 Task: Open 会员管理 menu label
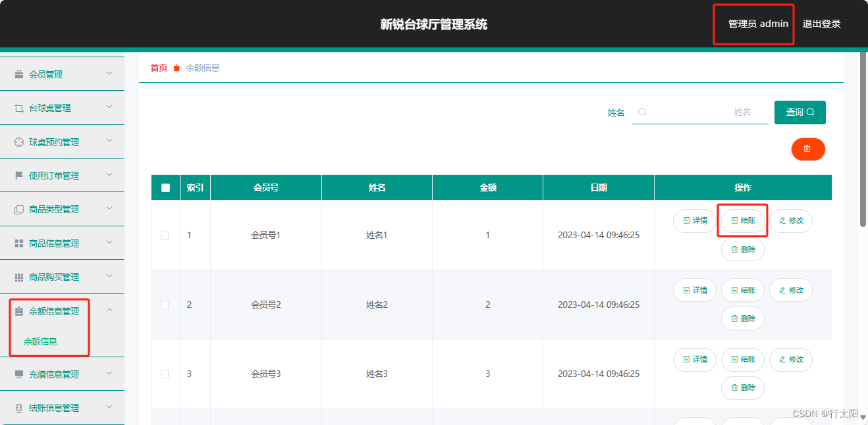coord(46,74)
